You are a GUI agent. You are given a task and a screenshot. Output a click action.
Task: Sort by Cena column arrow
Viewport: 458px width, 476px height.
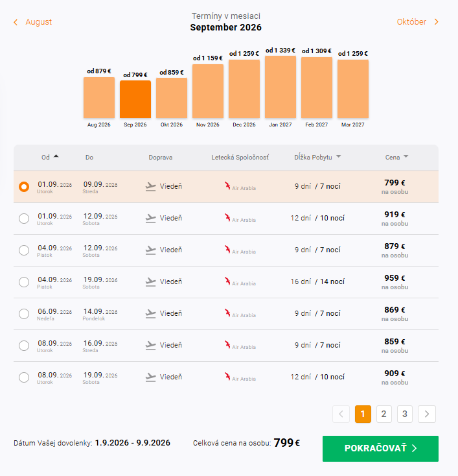406,156
